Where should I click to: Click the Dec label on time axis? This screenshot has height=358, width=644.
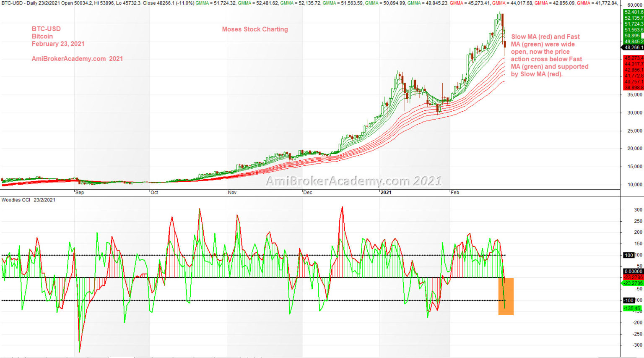[308, 193]
